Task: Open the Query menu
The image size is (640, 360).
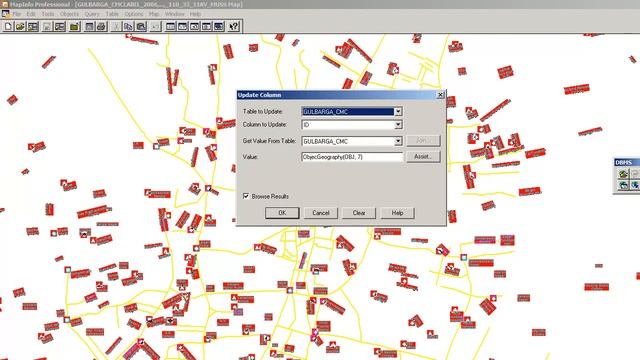Action: click(x=92, y=14)
